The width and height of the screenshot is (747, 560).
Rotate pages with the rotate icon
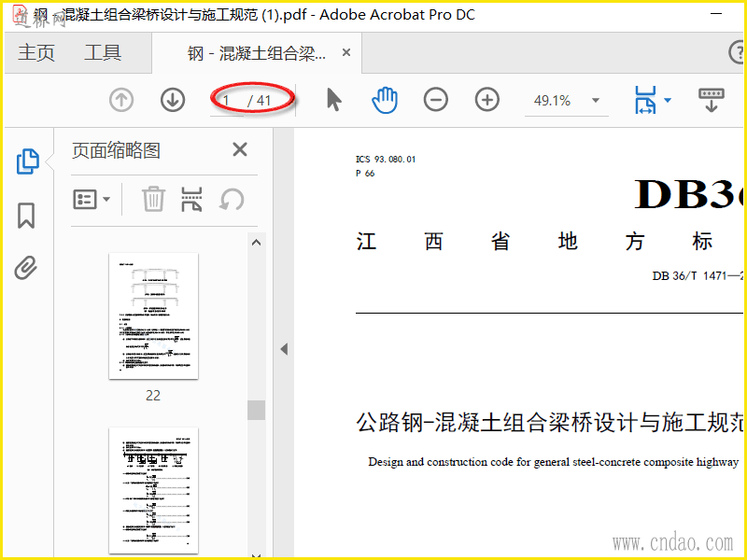(232, 199)
